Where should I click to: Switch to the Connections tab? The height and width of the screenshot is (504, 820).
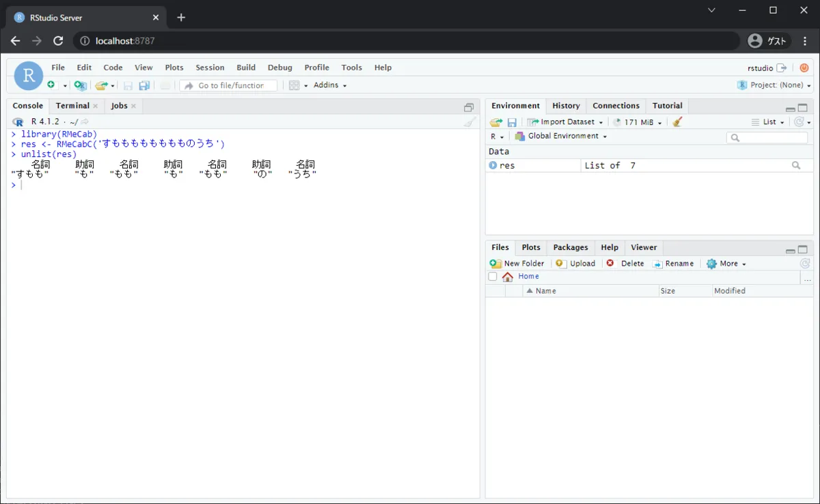[x=616, y=106]
